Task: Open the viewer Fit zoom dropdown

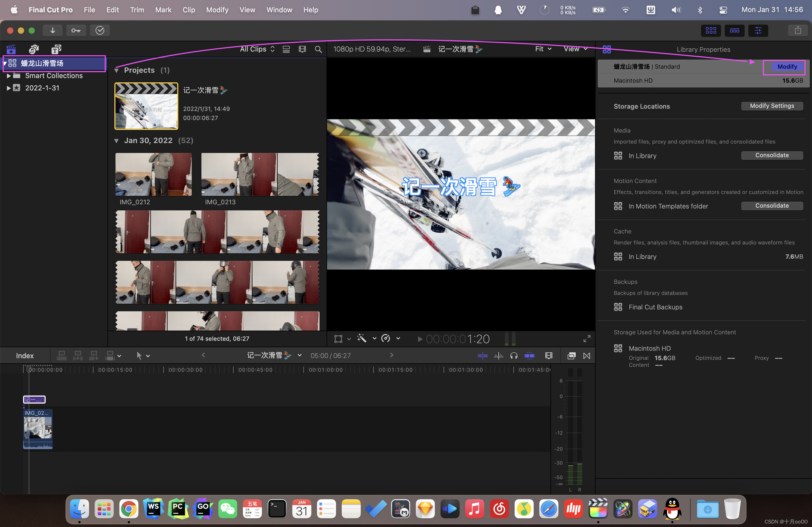Action: coord(543,49)
